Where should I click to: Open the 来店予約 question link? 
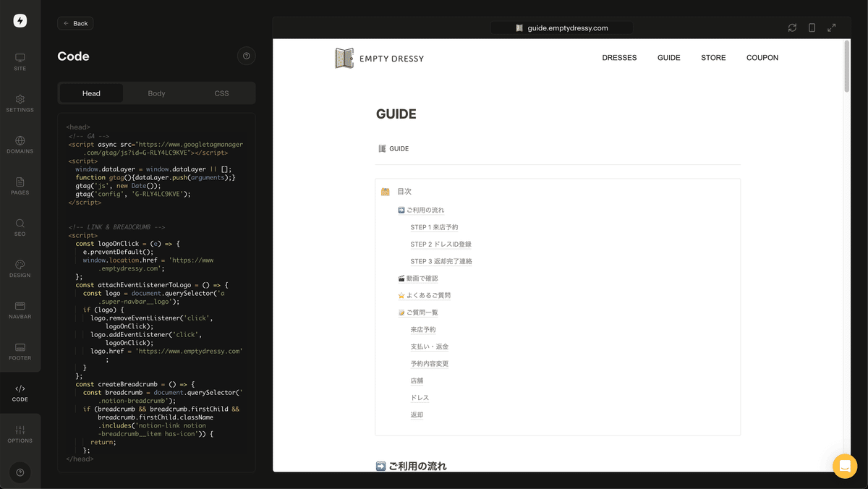point(423,330)
